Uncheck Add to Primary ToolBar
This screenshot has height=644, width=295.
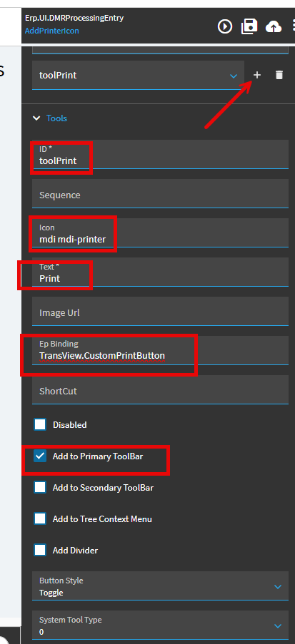click(x=40, y=456)
